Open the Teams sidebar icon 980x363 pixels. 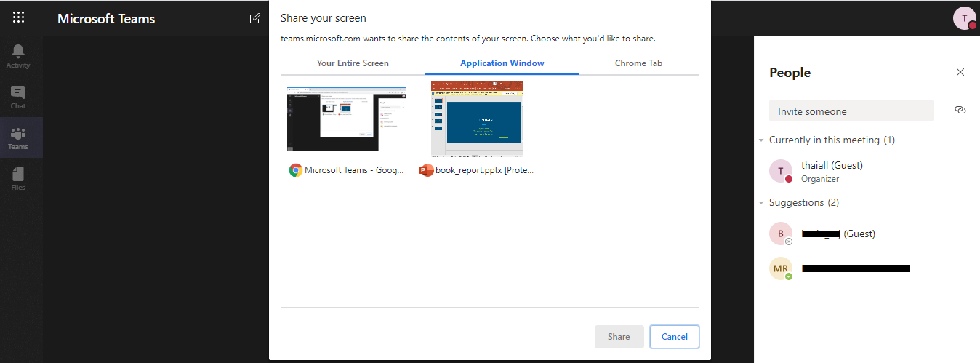click(18, 137)
